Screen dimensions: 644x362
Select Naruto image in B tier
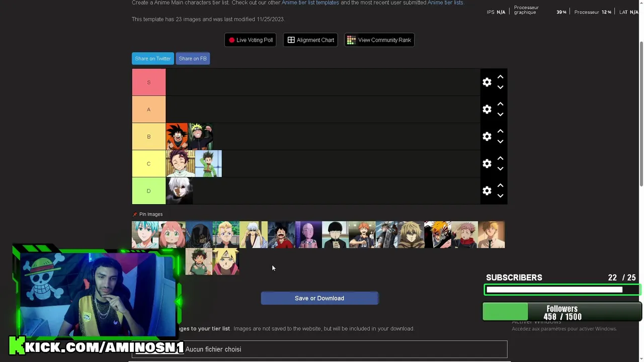(200, 136)
